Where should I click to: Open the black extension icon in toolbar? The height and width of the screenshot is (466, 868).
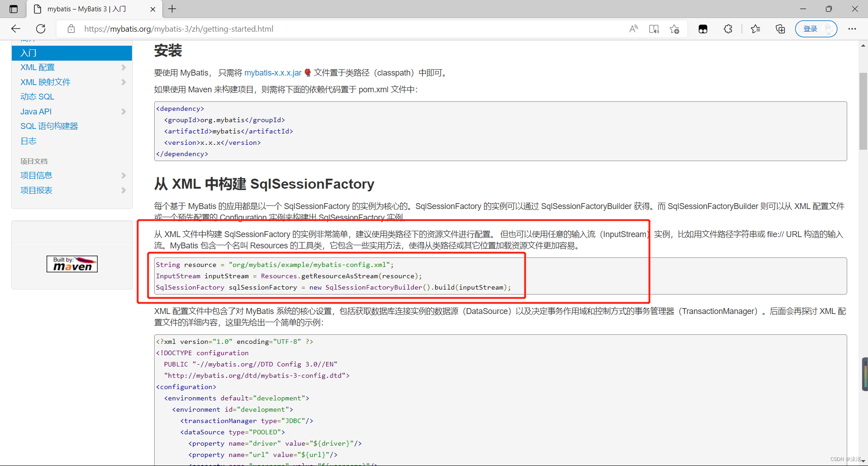tap(703, 29)
